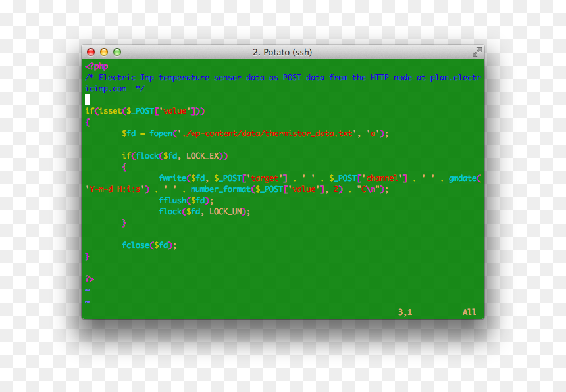Click the 'fclose($fd);' line

pyautogui.click(x=149, y=245)
